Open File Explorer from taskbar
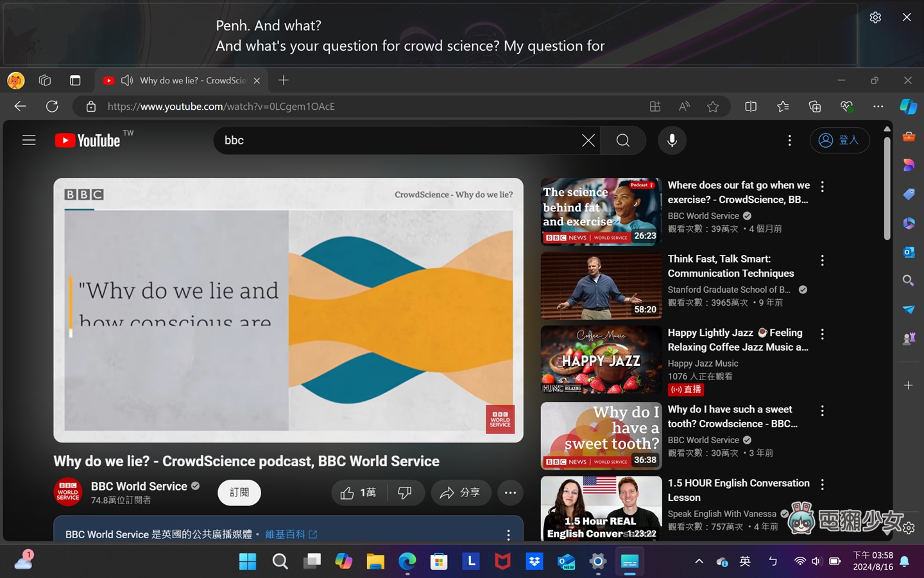 pos(375,561)
